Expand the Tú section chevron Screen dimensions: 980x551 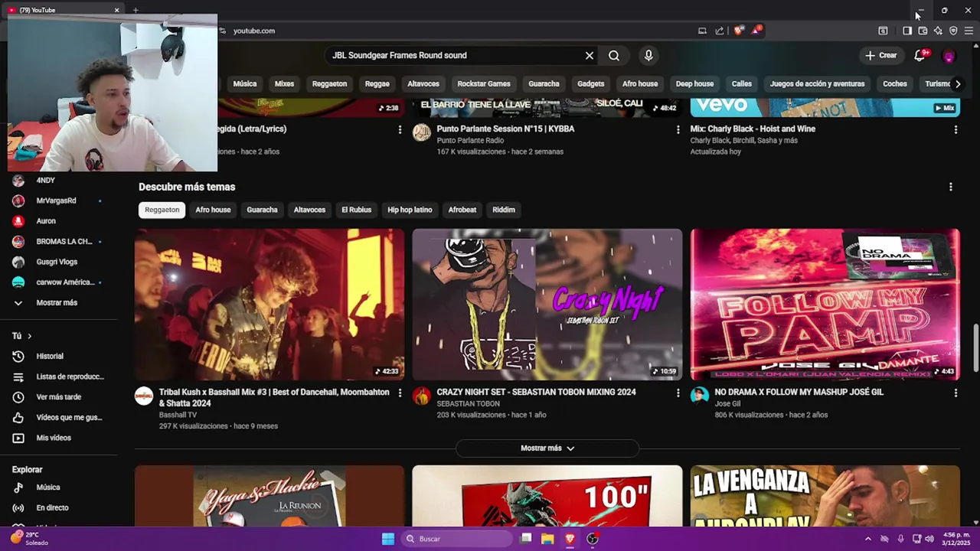(x=30, y=336)
